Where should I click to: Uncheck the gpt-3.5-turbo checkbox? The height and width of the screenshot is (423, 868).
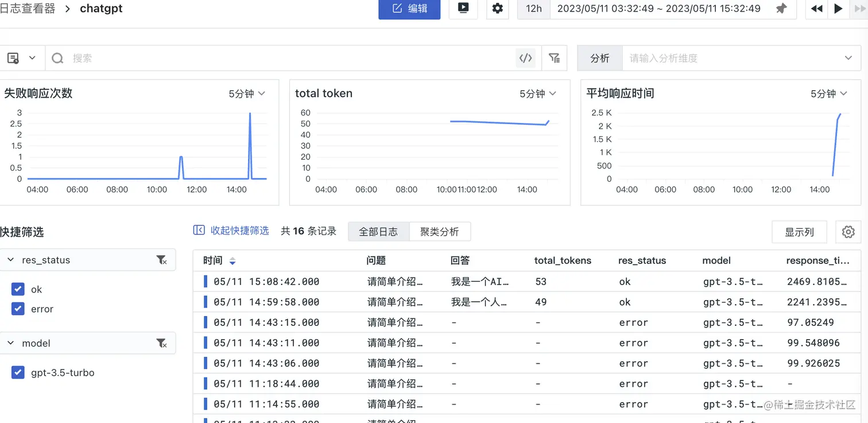point(18,372)
